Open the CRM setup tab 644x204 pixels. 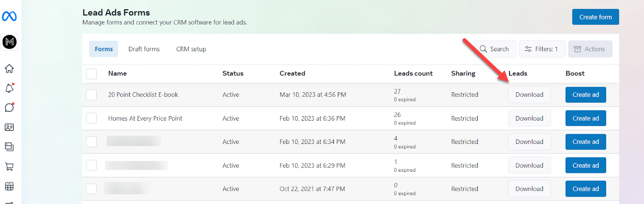191,49
